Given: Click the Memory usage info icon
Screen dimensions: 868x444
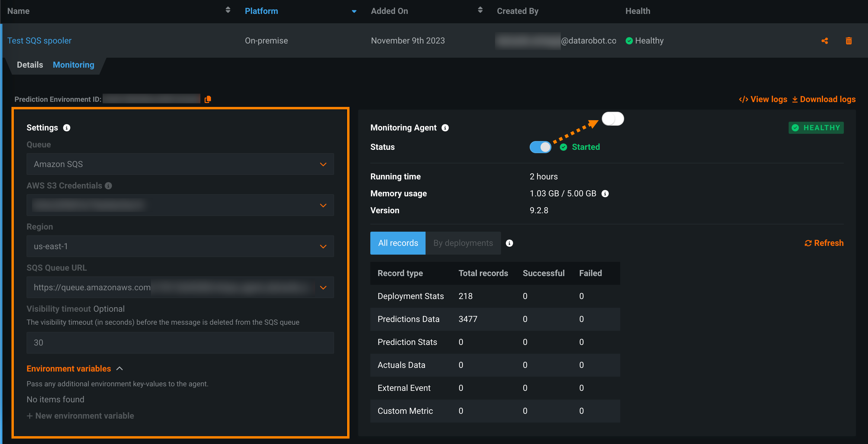Looking at the screenshot, I should click(605, 194).
